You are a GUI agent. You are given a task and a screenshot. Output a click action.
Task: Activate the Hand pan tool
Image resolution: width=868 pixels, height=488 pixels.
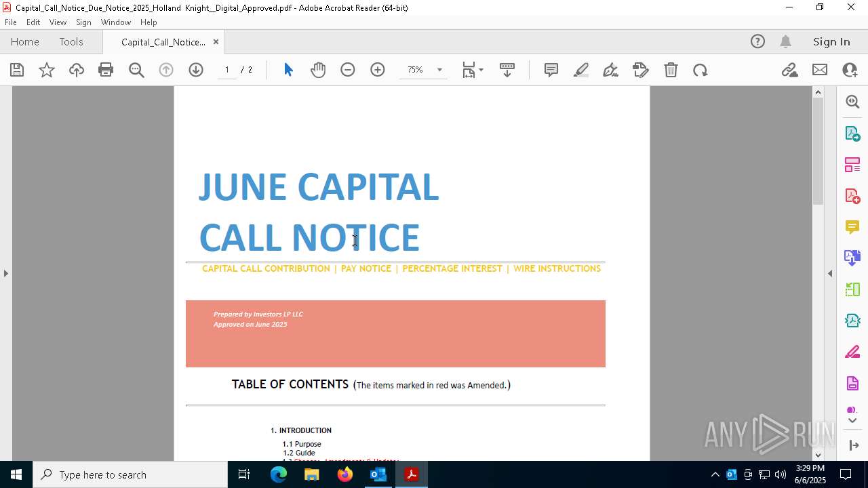pos(318,70)
